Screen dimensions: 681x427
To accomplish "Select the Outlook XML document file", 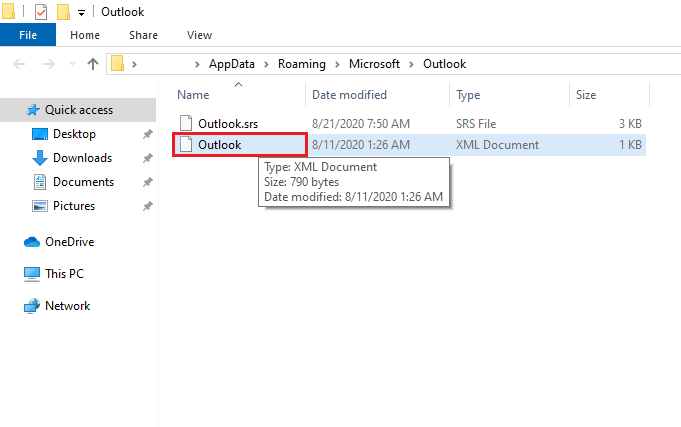I will (x=219, y=145).
